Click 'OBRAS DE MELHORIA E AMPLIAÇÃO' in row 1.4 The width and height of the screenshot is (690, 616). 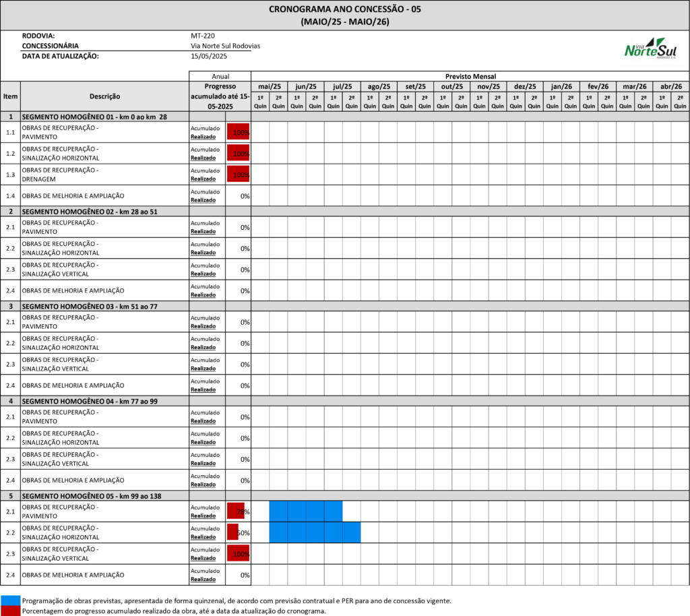coord(73,196)
